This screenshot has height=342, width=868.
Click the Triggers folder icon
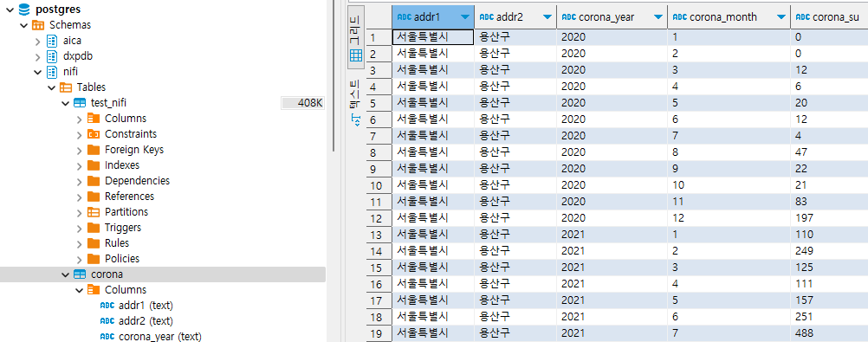(94, 228)
